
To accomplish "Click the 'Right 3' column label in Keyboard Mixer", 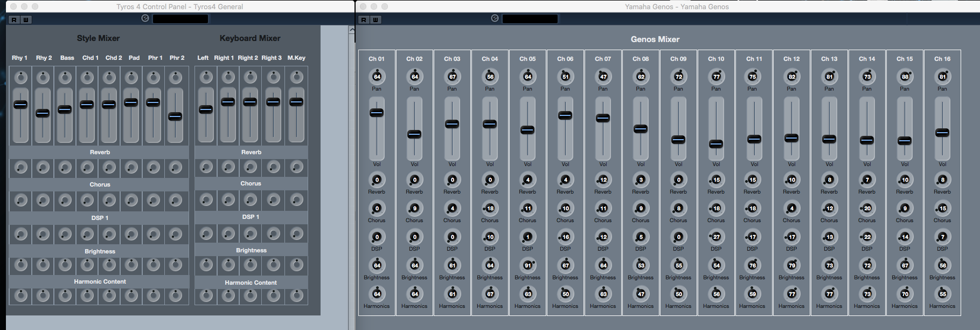I will click(272, 58).
